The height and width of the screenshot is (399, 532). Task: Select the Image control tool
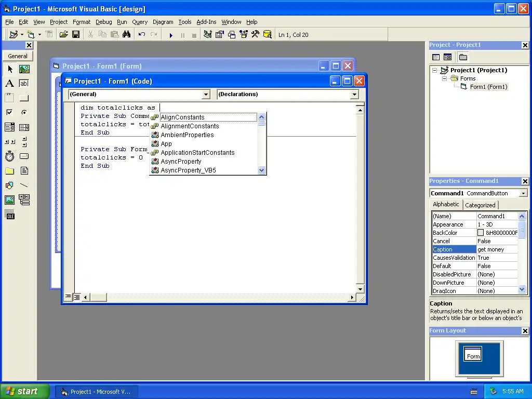click(x=10, y=200)
